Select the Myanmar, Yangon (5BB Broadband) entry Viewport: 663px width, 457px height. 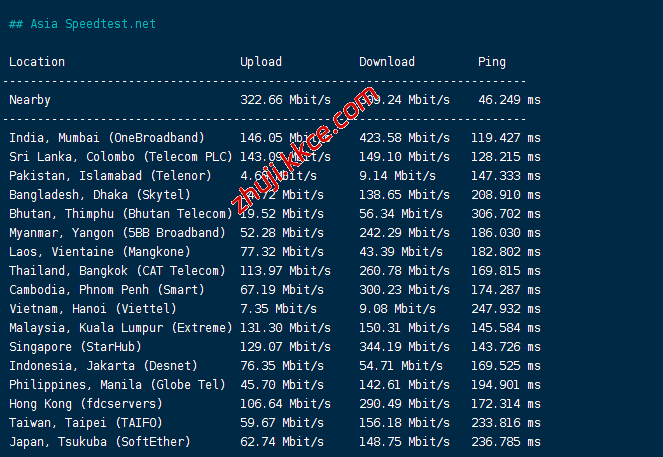click(x=117, y=233)
